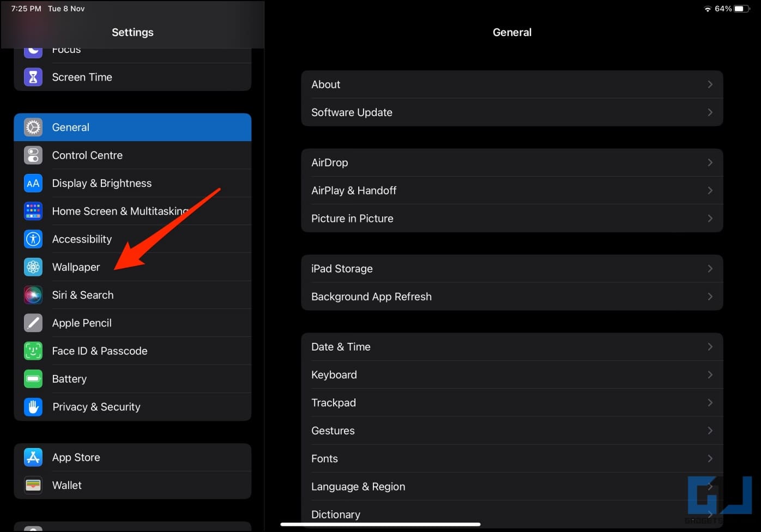Open the Gestures chevron
Viewport: 761px width, 532px height.
710,431
